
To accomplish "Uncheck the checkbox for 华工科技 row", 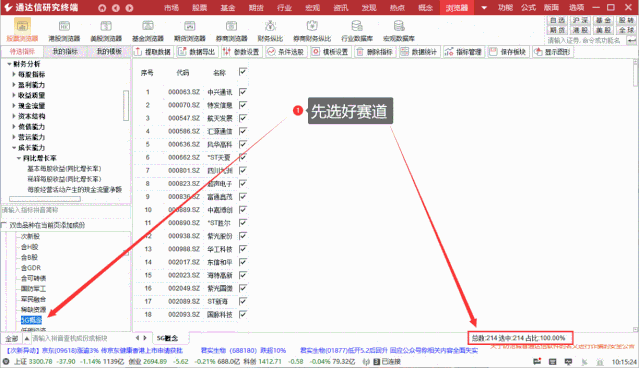I will click(x=243, y=249).
